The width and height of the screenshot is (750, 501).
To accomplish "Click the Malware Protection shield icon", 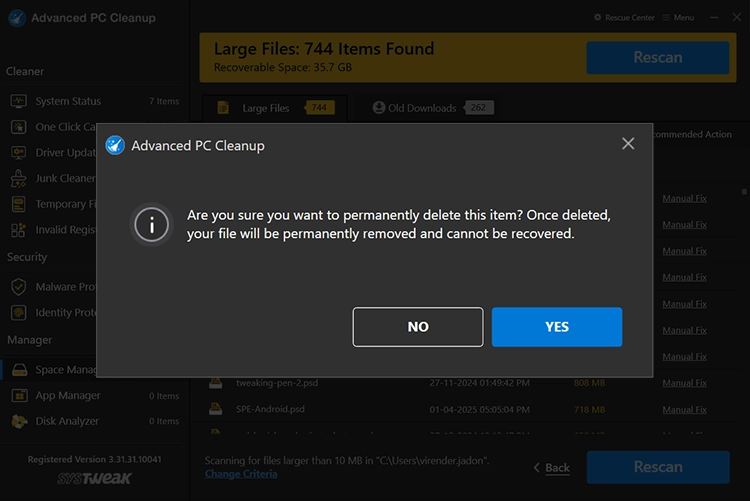I will click(18, 287).
